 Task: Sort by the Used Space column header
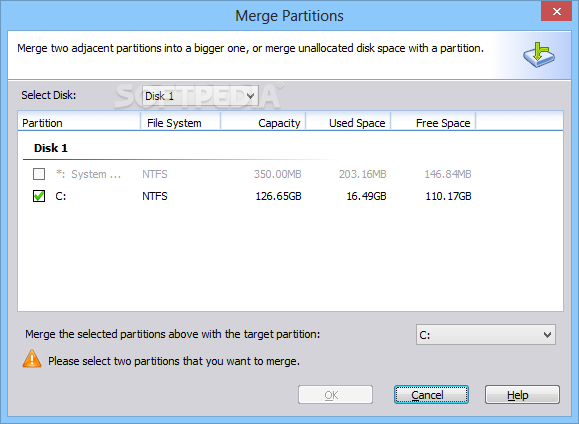click(x=348, y=123)
